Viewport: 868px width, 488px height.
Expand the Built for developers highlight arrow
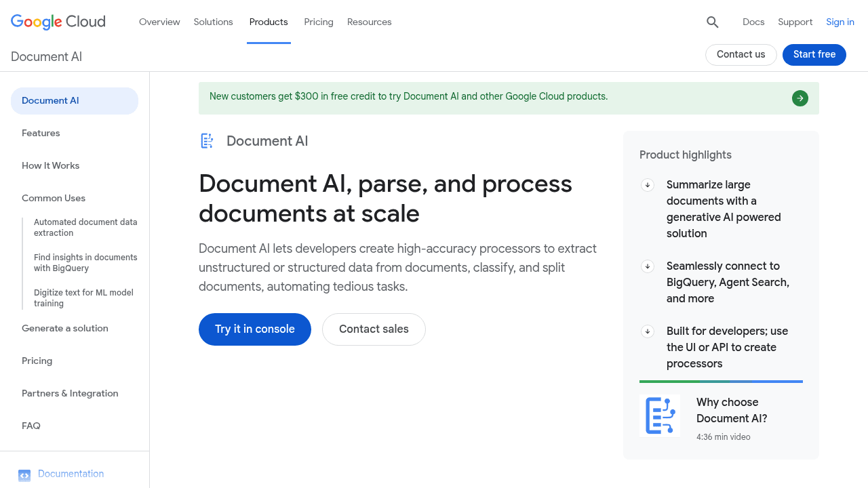pyautogui.click(x=648, y=331)
